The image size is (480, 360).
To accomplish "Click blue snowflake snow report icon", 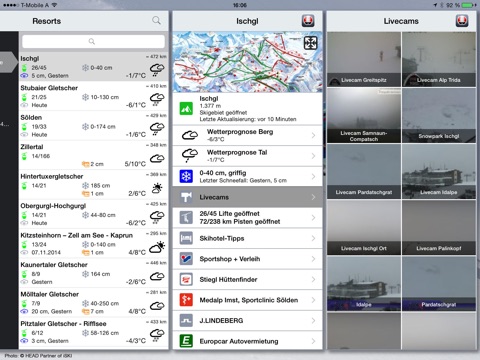I will click(x=186, y=176).
